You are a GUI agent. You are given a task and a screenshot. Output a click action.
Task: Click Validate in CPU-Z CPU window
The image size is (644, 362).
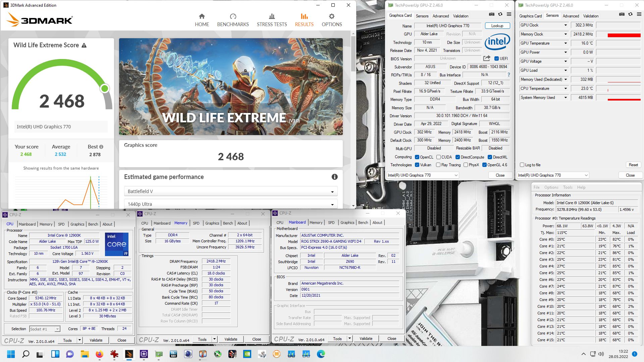point(96,340)
